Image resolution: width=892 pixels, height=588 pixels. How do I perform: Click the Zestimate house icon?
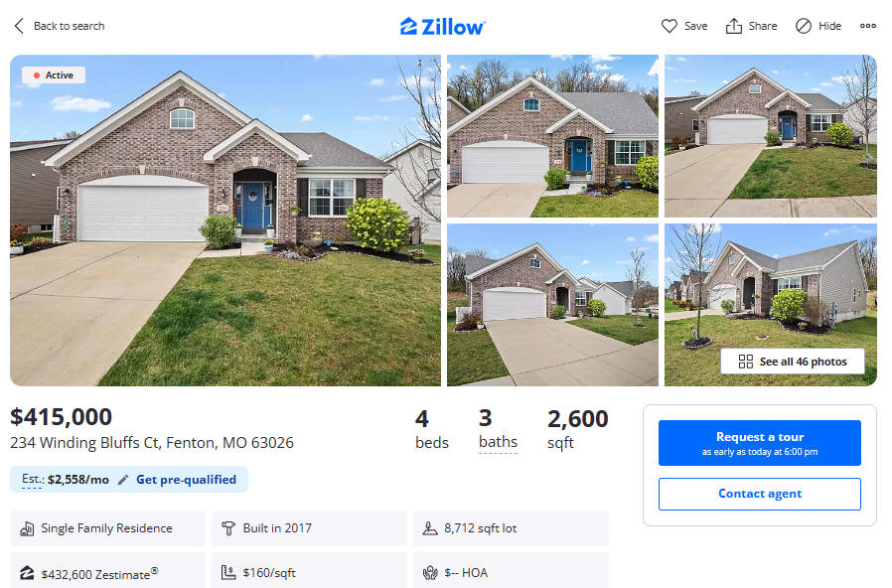(27, 573)
